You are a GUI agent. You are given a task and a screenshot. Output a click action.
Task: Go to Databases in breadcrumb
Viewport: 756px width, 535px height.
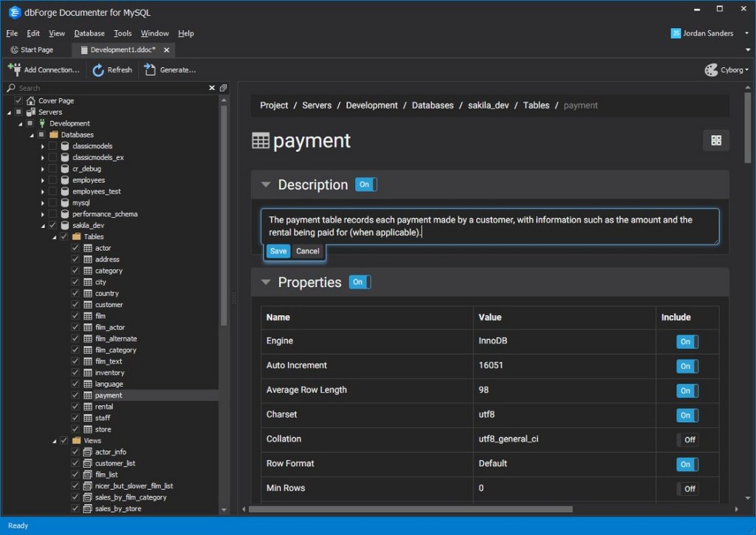pyautogui.click(x=433, y=105)
